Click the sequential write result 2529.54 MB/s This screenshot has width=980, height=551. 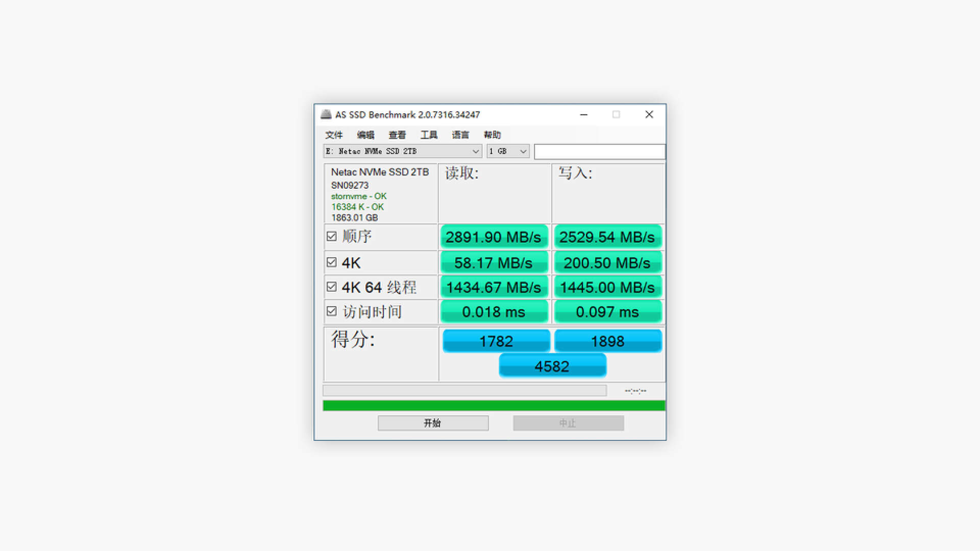point(607,237)
